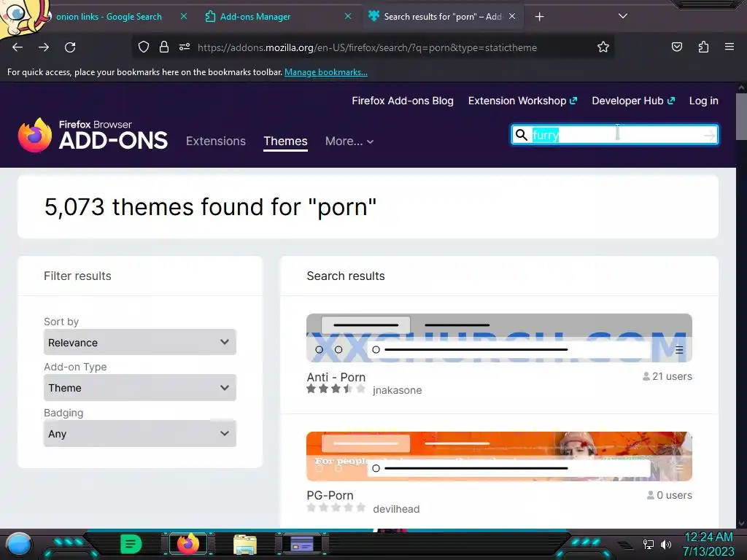Click the network icon in system tray

point(648,544)
